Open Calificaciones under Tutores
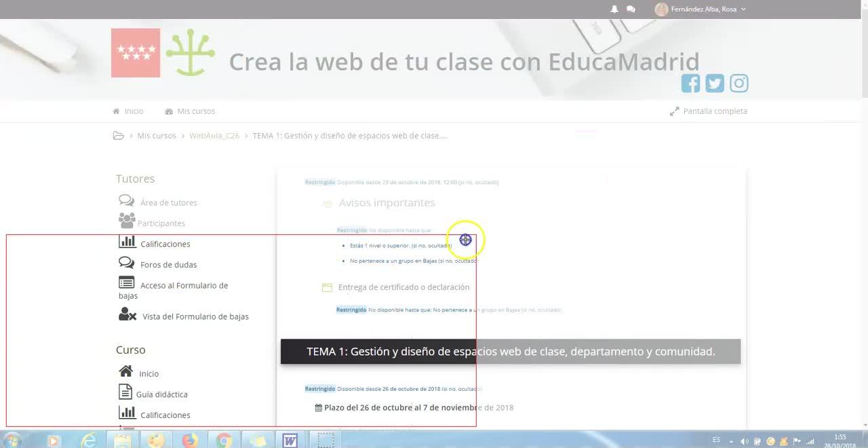This screenshot has width=868, height=448. point(165,244)
